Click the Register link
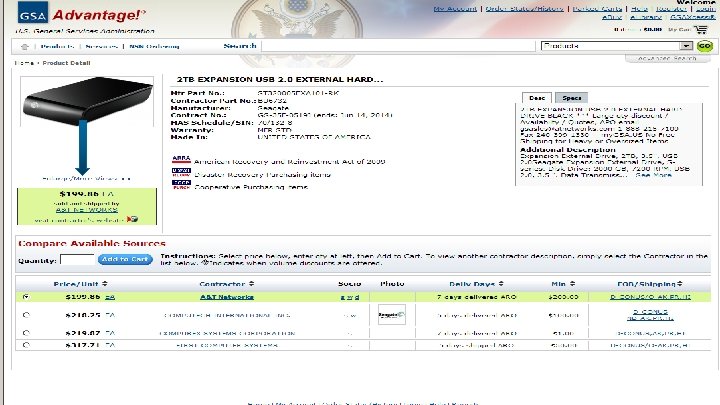The width and height of the screenshot is (720, 405). point(671,9)
